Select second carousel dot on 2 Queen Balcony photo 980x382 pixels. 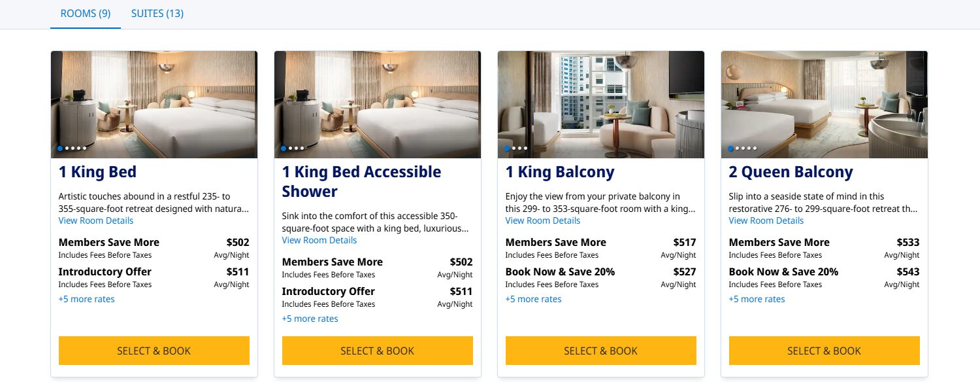pyautogui.click(x=737, y=148)
